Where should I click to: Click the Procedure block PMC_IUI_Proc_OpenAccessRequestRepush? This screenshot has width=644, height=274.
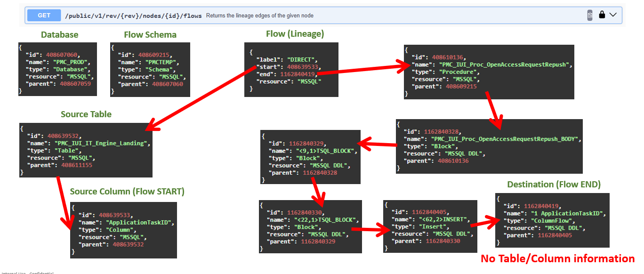[489, 72]
